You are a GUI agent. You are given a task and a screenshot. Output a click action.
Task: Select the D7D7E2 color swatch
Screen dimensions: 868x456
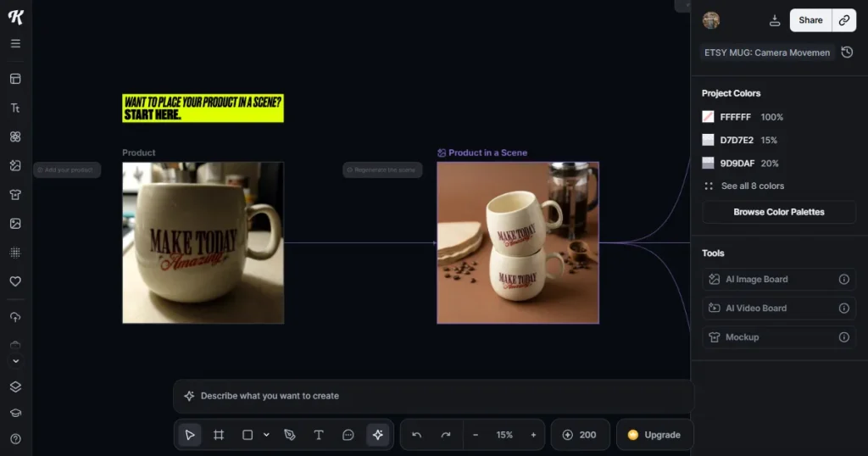pos(708,140)
